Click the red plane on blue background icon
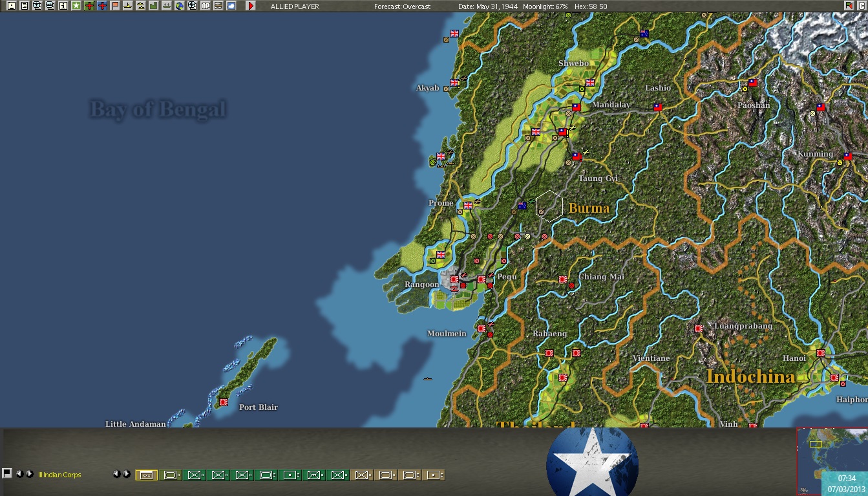The width and height of the screenshot is (868, 496). (x=102, y=6)
